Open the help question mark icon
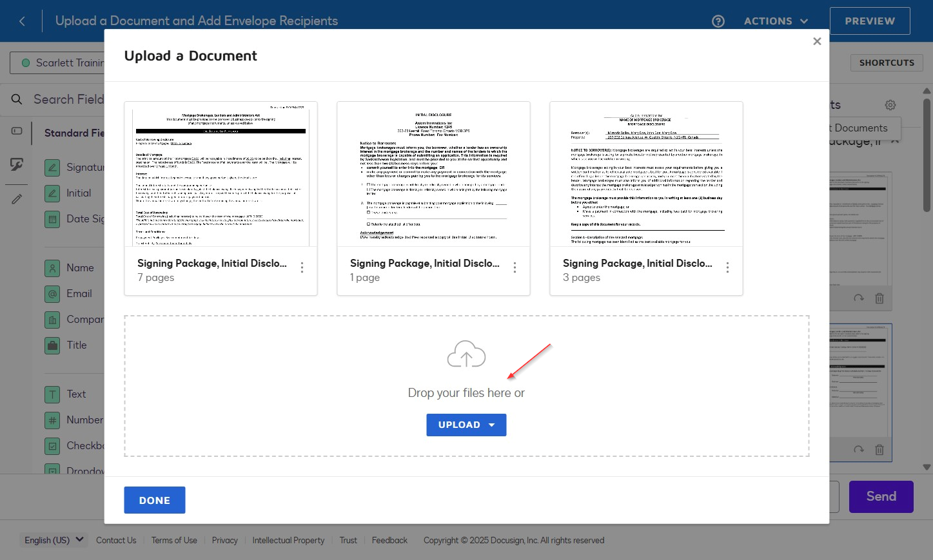 pos(718,21)
